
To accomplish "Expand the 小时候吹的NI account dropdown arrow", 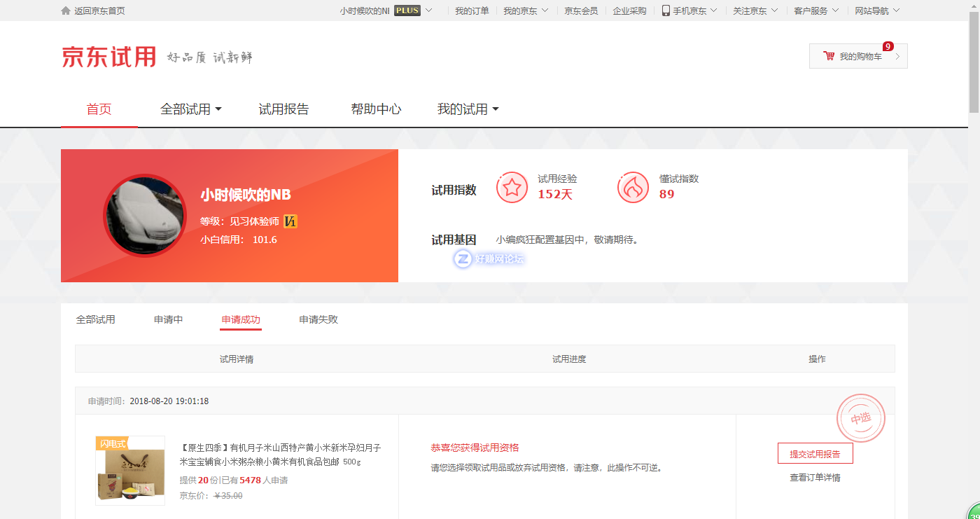I will point(429,11).
